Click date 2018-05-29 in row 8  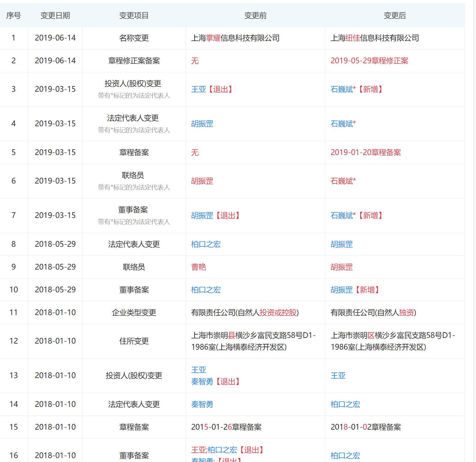[x=55, y=244]
